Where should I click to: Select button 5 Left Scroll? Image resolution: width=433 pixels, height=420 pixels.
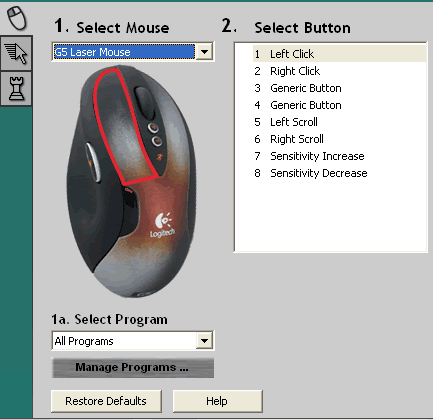pos(339,122)
